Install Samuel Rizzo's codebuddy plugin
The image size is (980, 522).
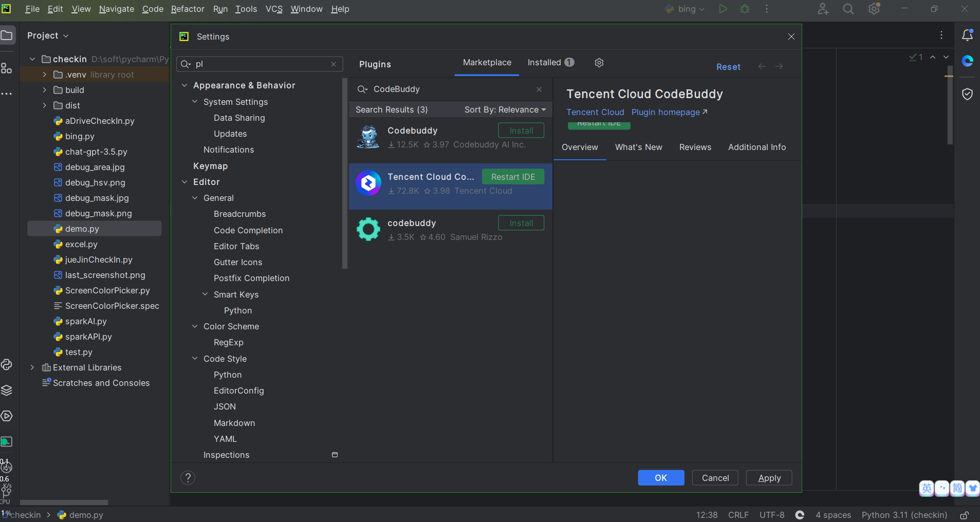click(x=521, y=223)
